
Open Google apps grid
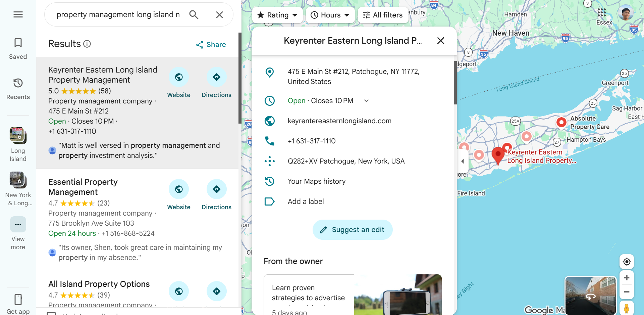(x=602, y=13)
